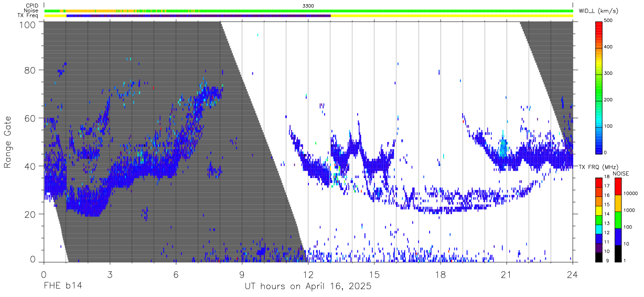Click the 60 tick on the Range Gate axis

pyautogui.click(x=29, y=118)
